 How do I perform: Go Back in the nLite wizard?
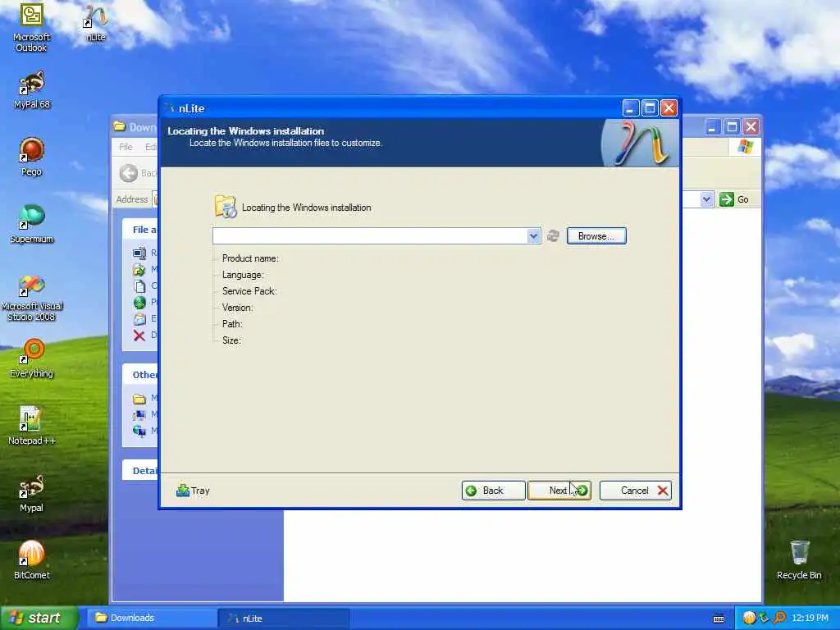pos(493,491)
